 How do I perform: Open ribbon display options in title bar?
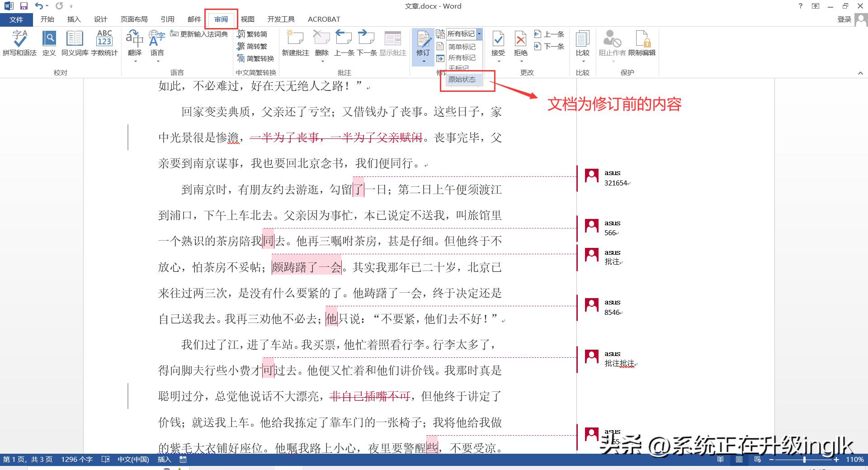coord(816,6)
